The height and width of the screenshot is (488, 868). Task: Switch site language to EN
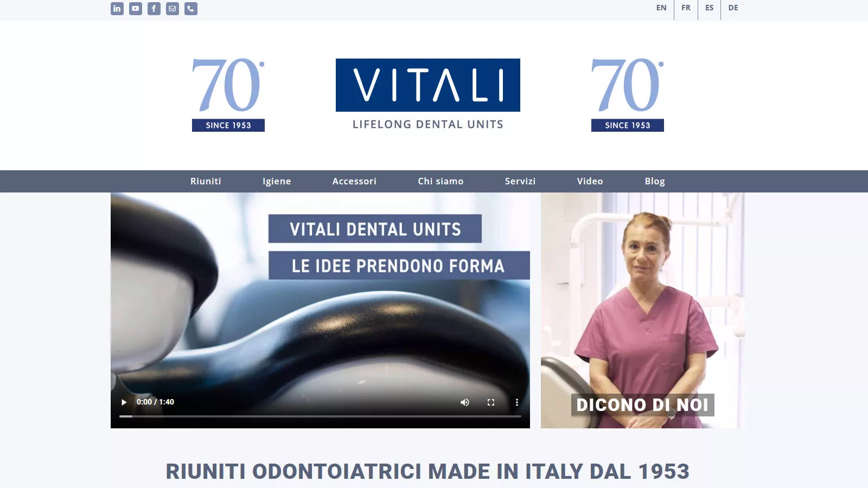pyautogui.click(x=661, y=8)
